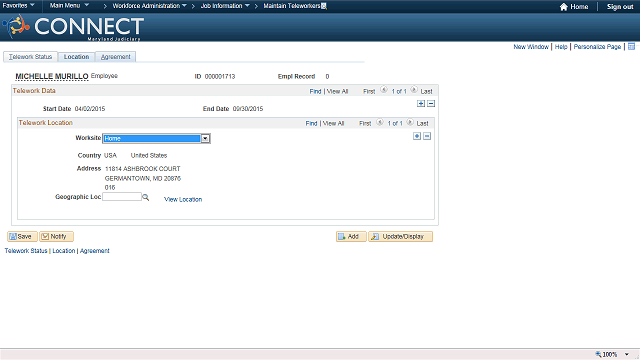Click the CONNECT Maryland Judiciary logo

point(73,27)
